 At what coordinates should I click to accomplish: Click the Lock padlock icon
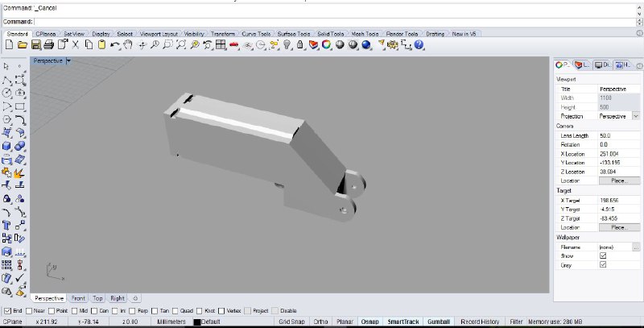pyautogui.click(x=299, y=45)
